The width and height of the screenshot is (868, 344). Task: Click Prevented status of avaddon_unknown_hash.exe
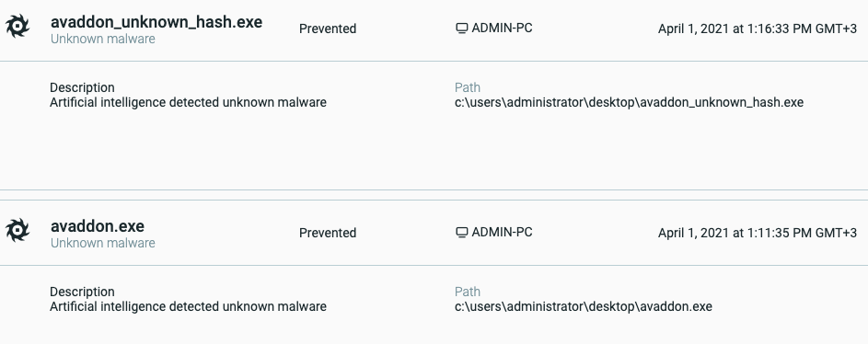point(328,29)
